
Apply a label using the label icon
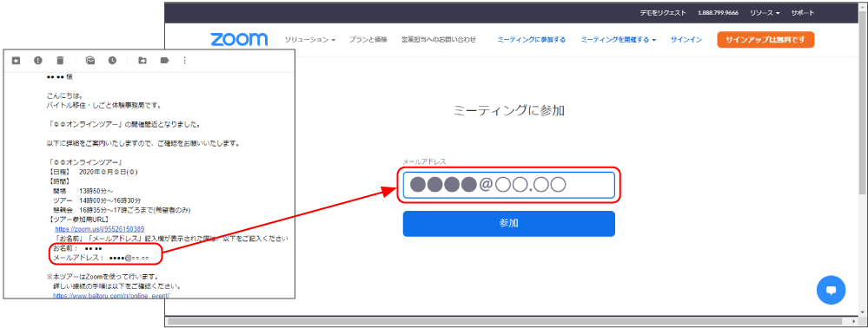[164, 60]
